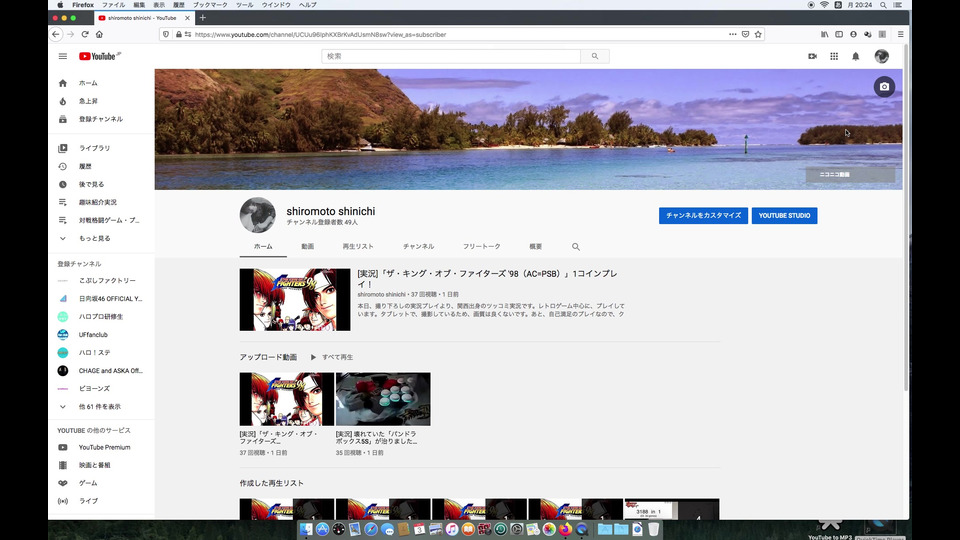The width and height of the screenshot is (960, 540).
Task: Open the YouTube hamburger guide menu
Action: tap(62, 56)
